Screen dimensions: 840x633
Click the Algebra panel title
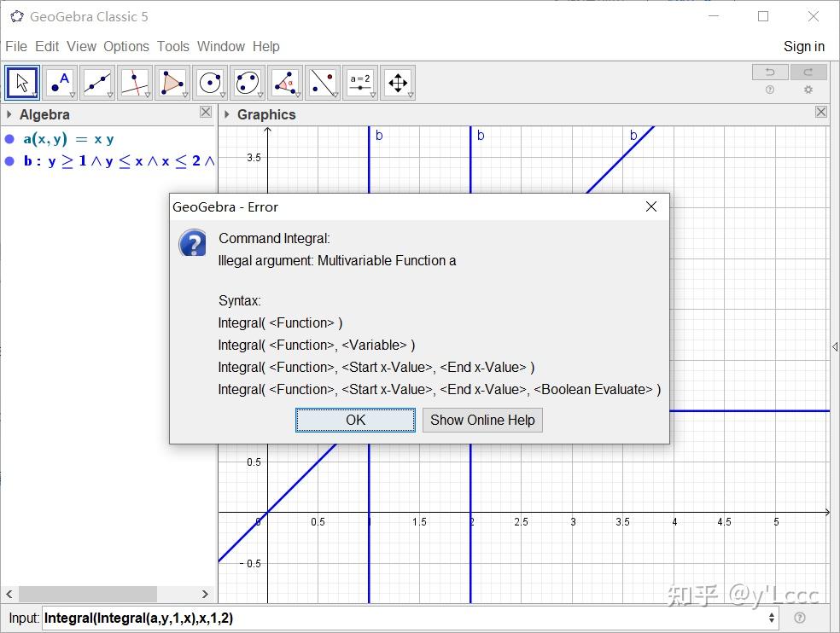click(x=44, y=114)
